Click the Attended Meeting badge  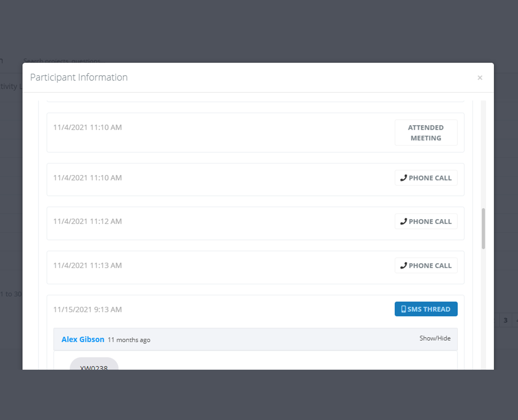[x=426, y=133]
